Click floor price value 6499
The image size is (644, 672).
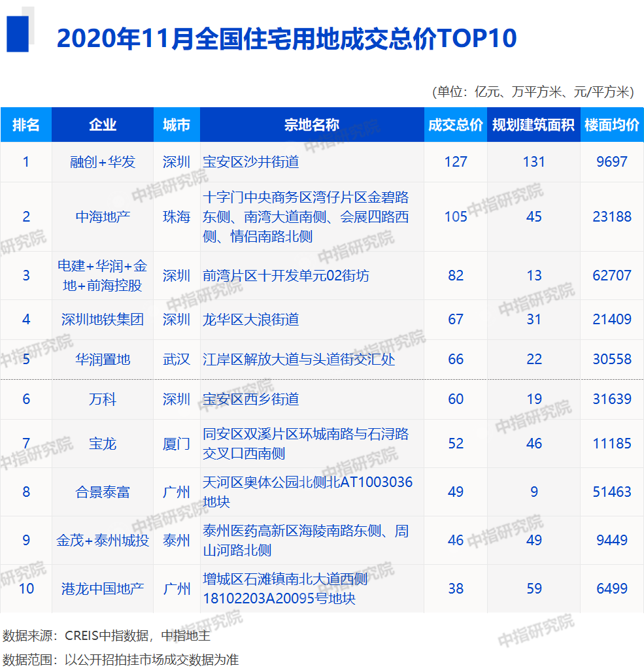pyautogui.click(x=612, y=589)
